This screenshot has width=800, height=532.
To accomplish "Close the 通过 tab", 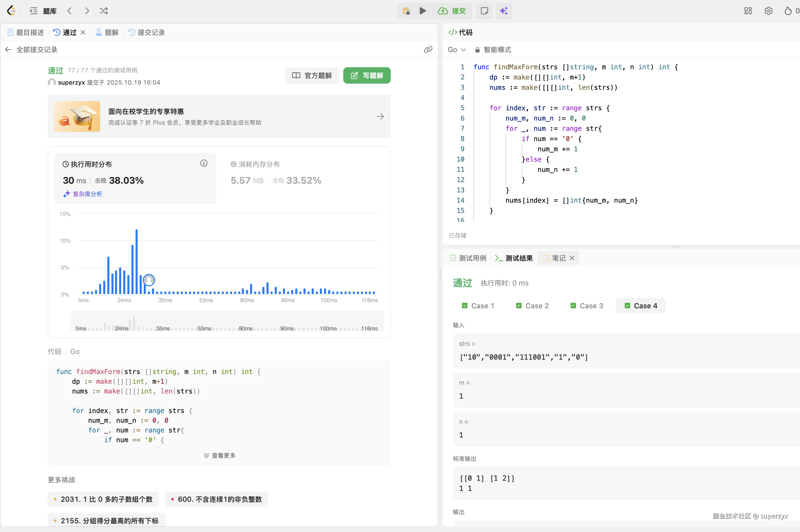I will (x=83, y=32).
